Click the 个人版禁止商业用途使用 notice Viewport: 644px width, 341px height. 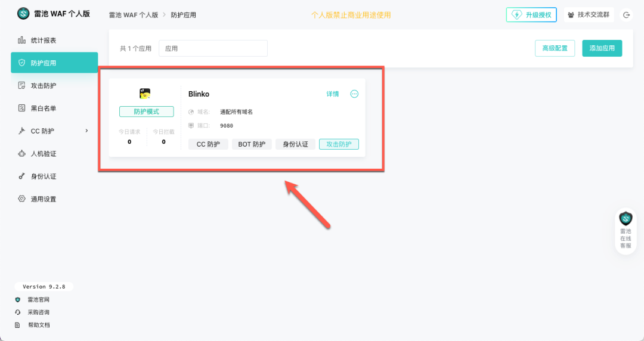(x=351, y=15)
